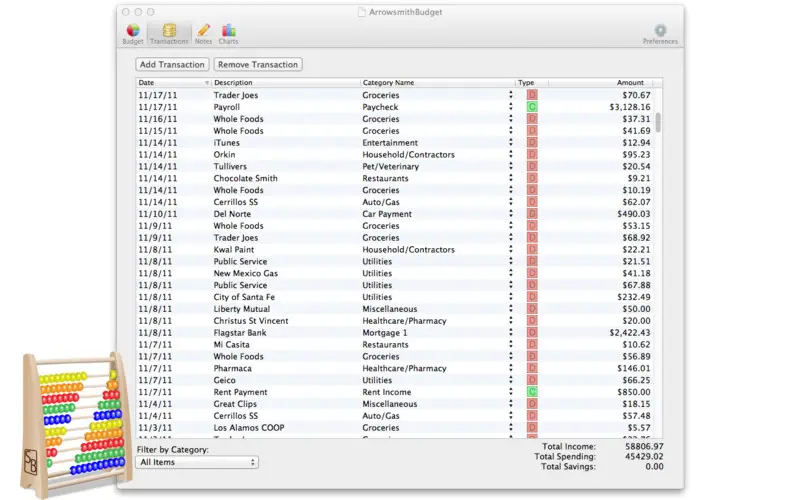The height and width of the screenshot is (500, 800).
Task: Click the $146.01 amount cell
Action: pos(633,368)
